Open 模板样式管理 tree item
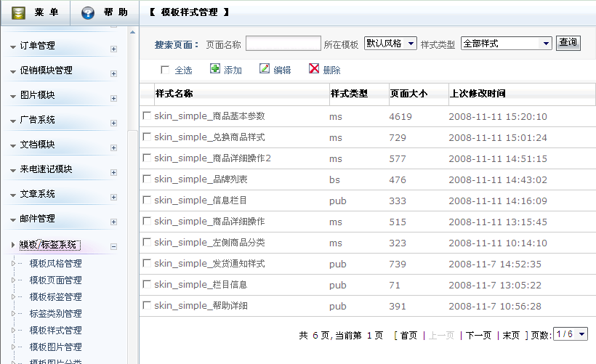Viewport: 596px width, 364px height. coord(55,330)
